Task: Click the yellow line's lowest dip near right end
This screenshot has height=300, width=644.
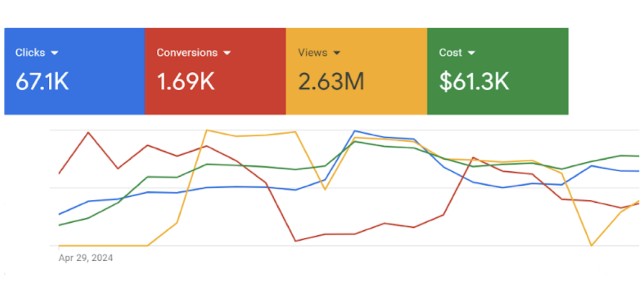Action: coord(592,245)
